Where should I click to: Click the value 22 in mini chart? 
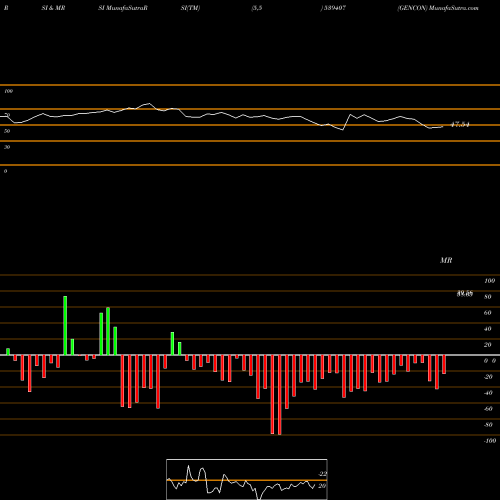[x=322, y=474]
